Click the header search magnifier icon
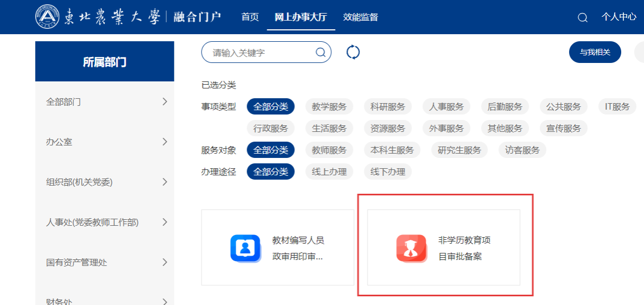This screenshot has width=644, height=305. pyautogui.click(x=583, y=17)
